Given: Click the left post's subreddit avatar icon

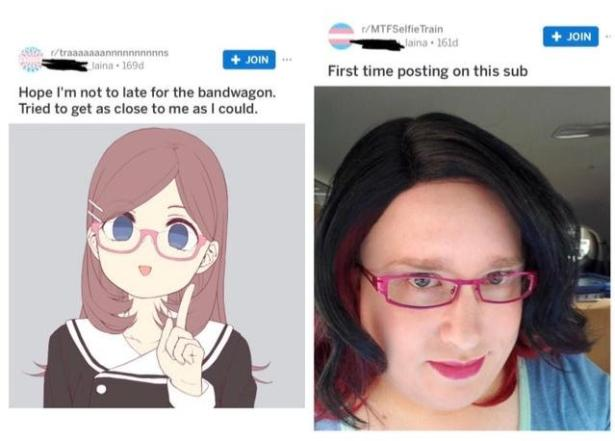Looking at the screenshot, I should pyautogui.click(x=31, y=60).
